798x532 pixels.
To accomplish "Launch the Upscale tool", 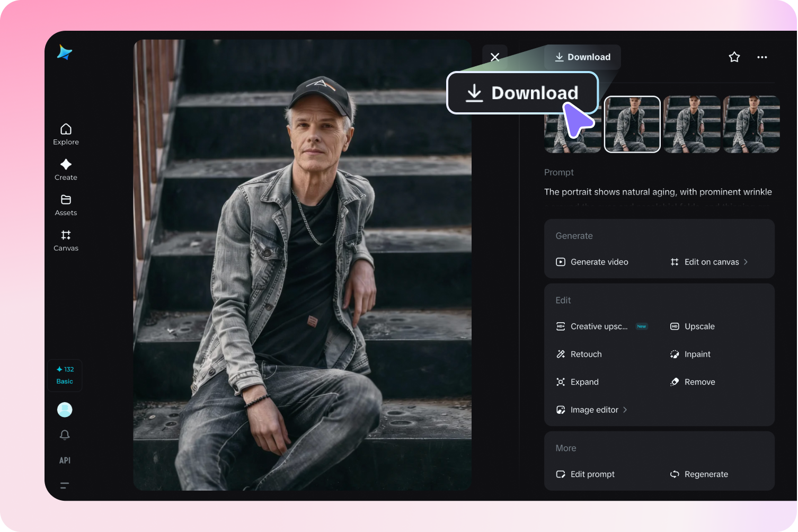I will point(699,326).
